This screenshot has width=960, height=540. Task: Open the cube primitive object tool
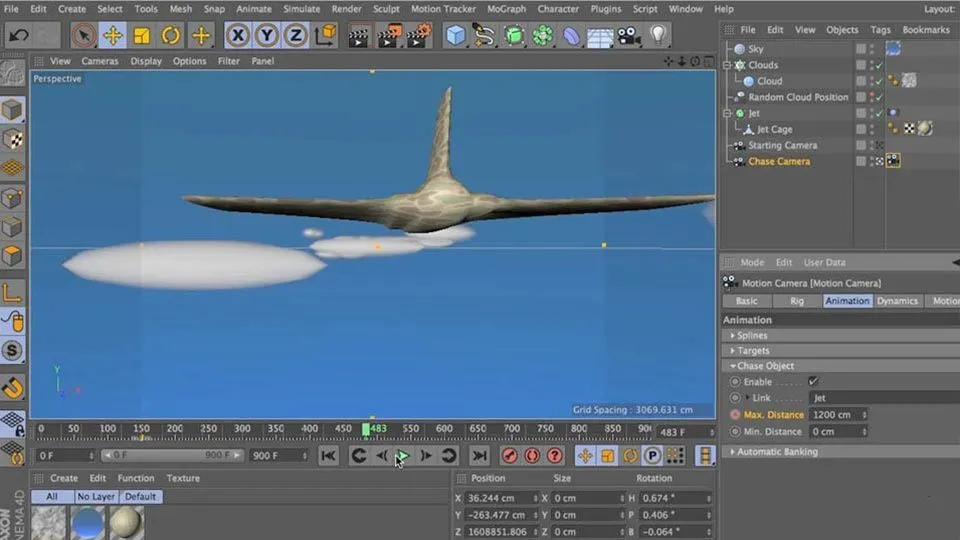456,36
